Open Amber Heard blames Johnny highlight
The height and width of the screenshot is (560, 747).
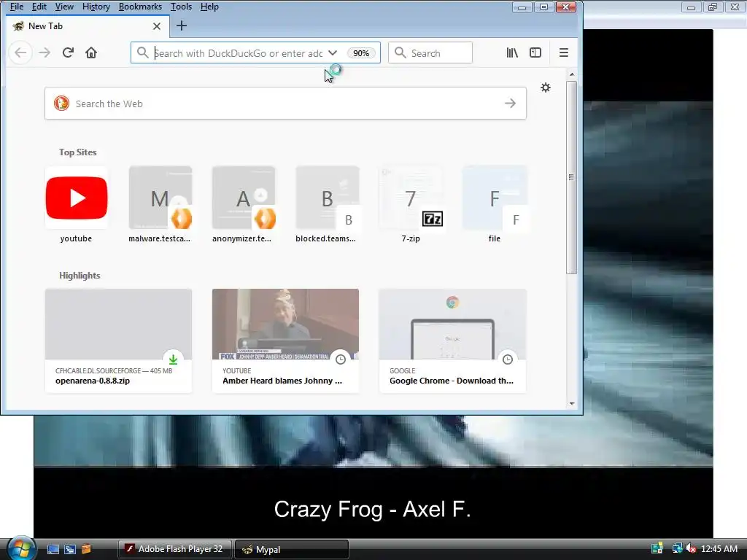pos(285,341)
